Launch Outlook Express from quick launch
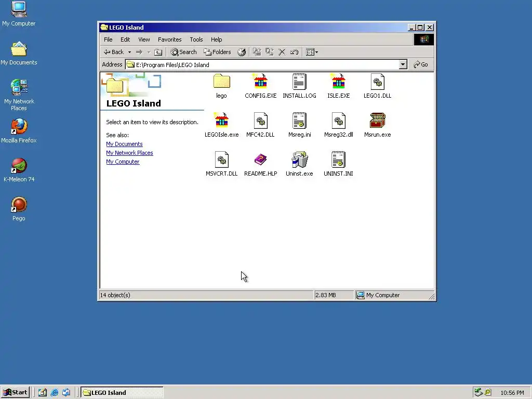The image size is (532, 399). [66, 392]
